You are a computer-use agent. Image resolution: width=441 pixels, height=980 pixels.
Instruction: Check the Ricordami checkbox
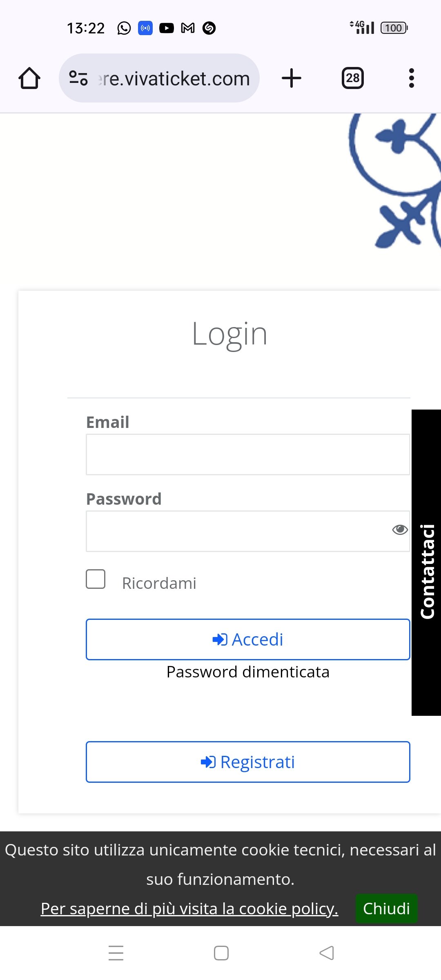(96, 579)
